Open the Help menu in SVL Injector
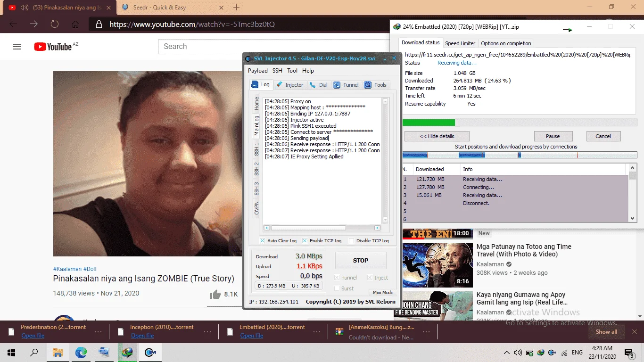The image size is (644, 362). pos(308,71)
